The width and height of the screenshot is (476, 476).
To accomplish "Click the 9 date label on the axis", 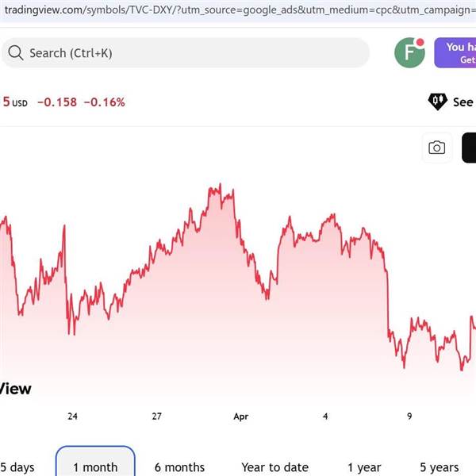I will coord(409,416).
